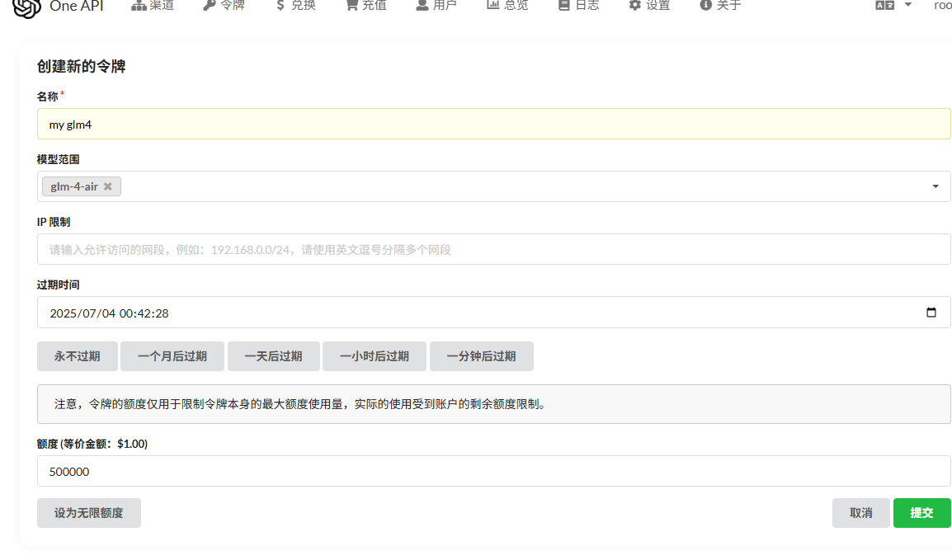Click the quota notice message text
Screen dimensions: 952x560
[x=302, y=404]
